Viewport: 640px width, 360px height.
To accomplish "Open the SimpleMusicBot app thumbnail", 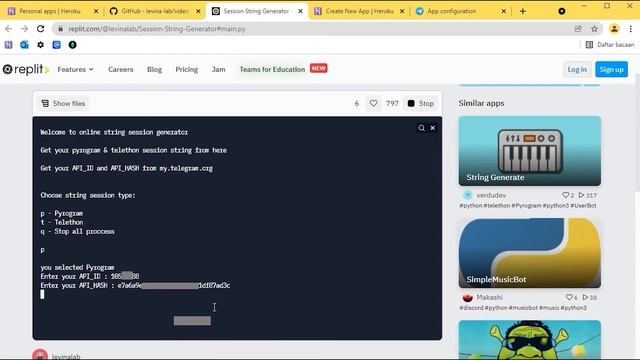I will pos(529,253).
